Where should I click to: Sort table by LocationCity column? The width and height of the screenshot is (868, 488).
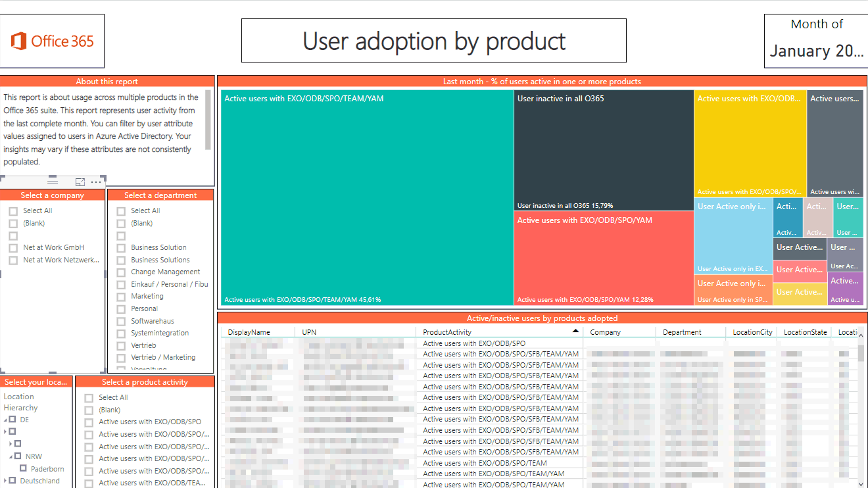point(753,332)
